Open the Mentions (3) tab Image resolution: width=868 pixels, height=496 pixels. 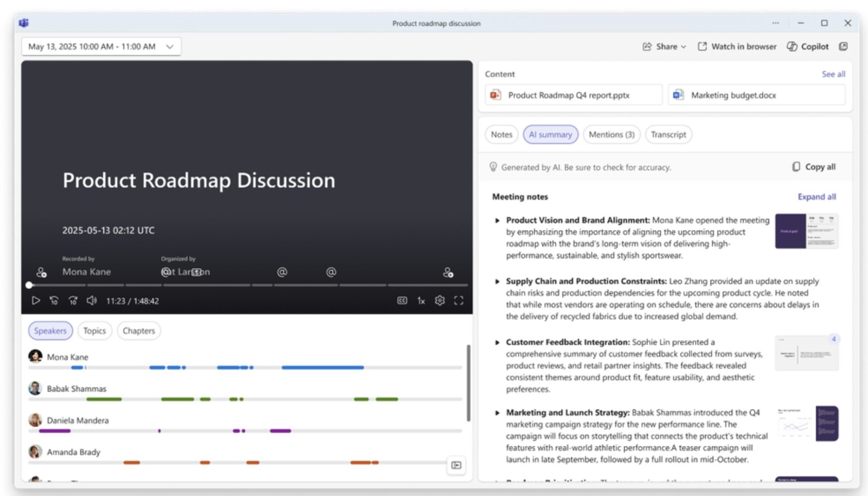[611, 135]
